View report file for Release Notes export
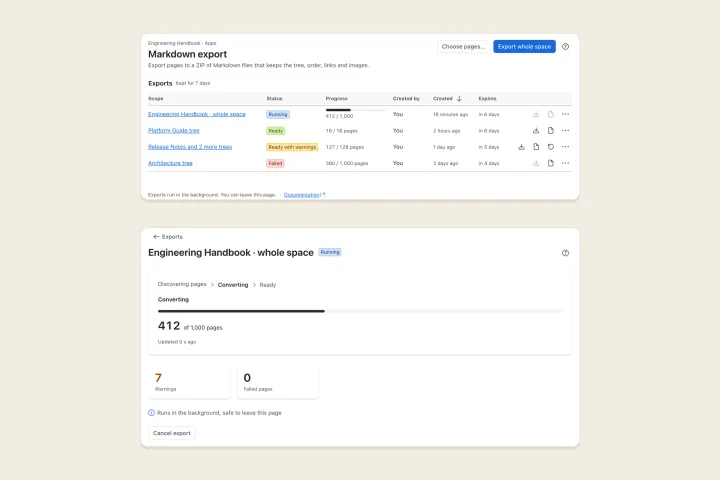 point(536,147)
